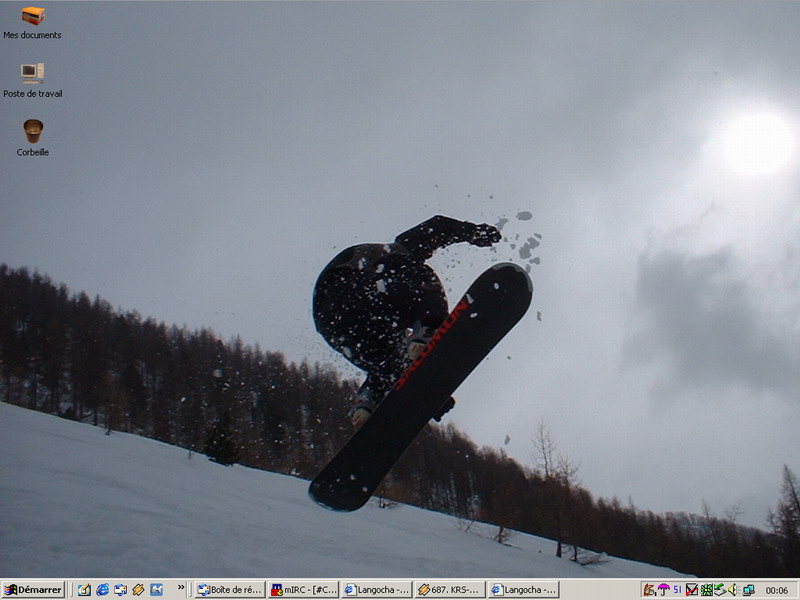
Task: Click the red checkmark tray icon
Action: 691,590
